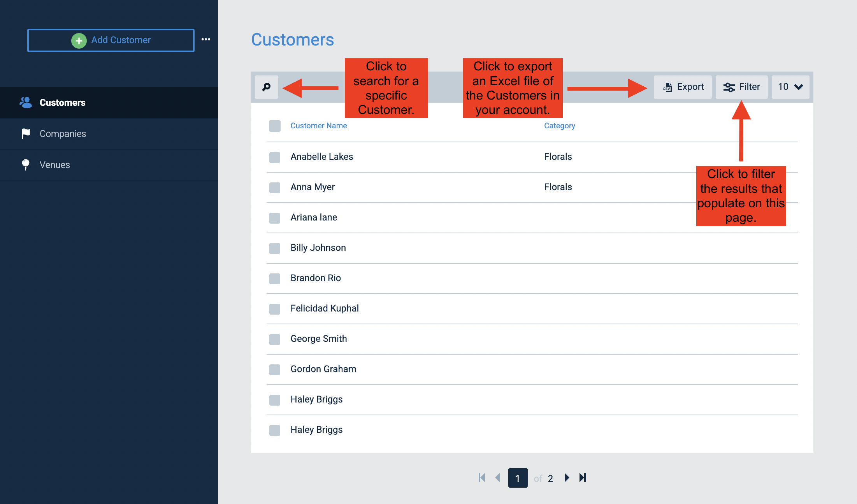Open the Billy Johnson customer

pyautogui.click(x=318, y=248)
